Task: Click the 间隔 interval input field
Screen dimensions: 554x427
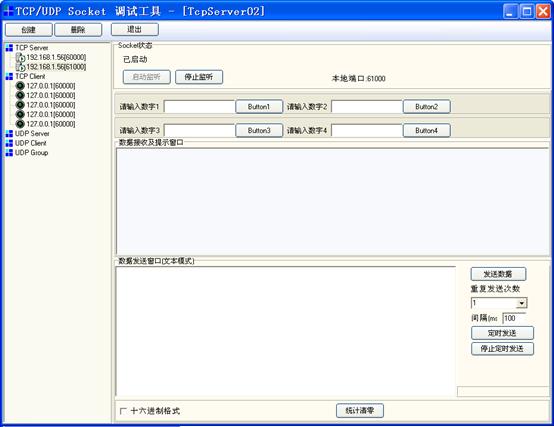Action: pyautogui.click(x=514, y=318)
